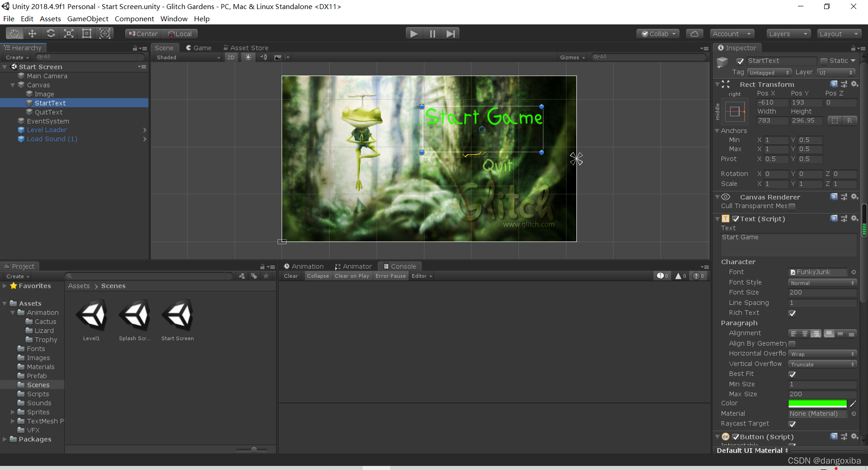Viewport: 868px width, 470px height.
Task: Open the green text Color swatch
Action: (x=817, y=404)
